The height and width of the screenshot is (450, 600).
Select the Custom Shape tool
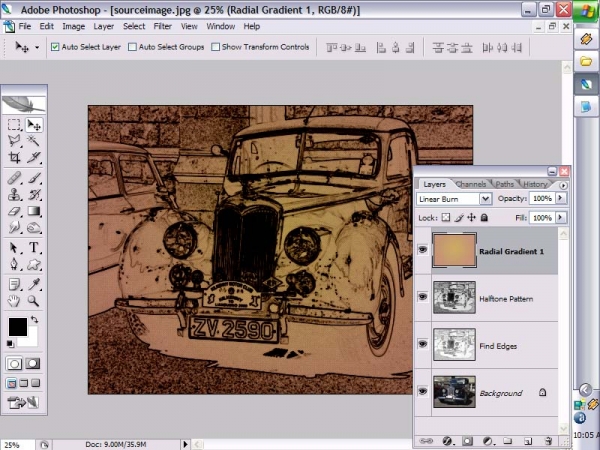point(34,264)
